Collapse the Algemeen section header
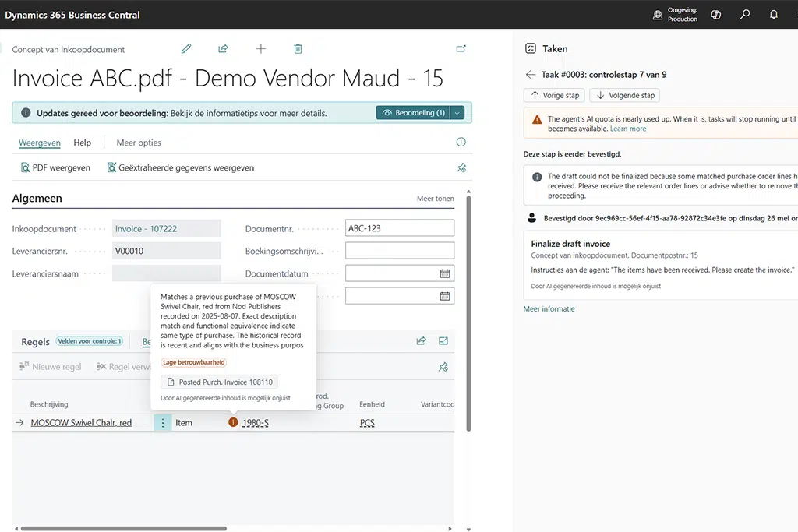 [x=37, y=199]
